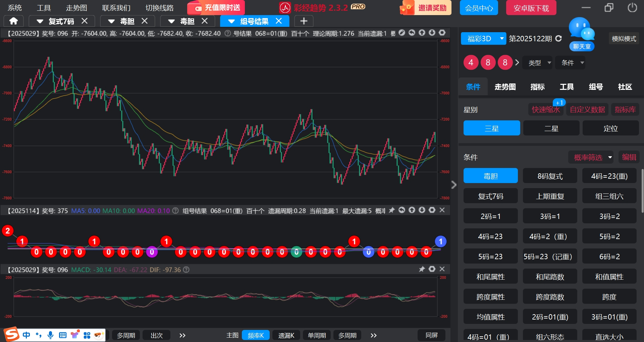
Task: Click the blue ball 1 at chart end
Action: pos(440,241)
